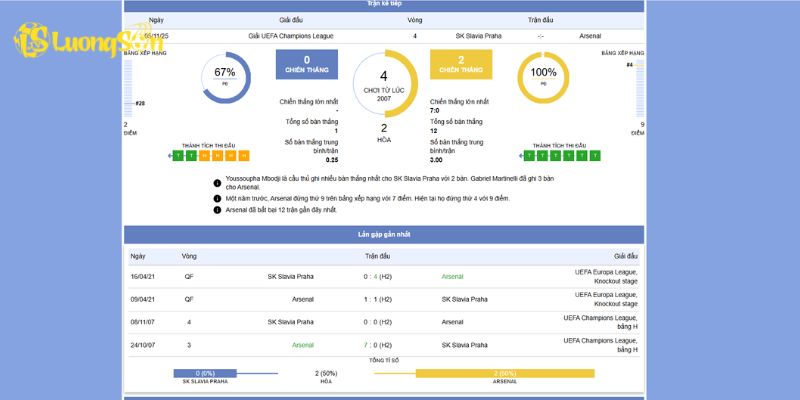Click SK Slavia Praha in the 16/04/21 match
This screenshot has width=800, height=400.
(290, 276)
